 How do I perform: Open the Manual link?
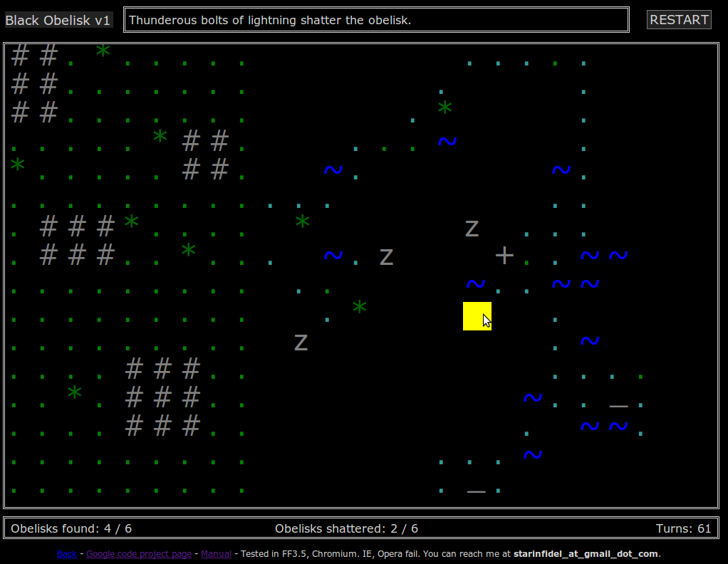point(217,553)
